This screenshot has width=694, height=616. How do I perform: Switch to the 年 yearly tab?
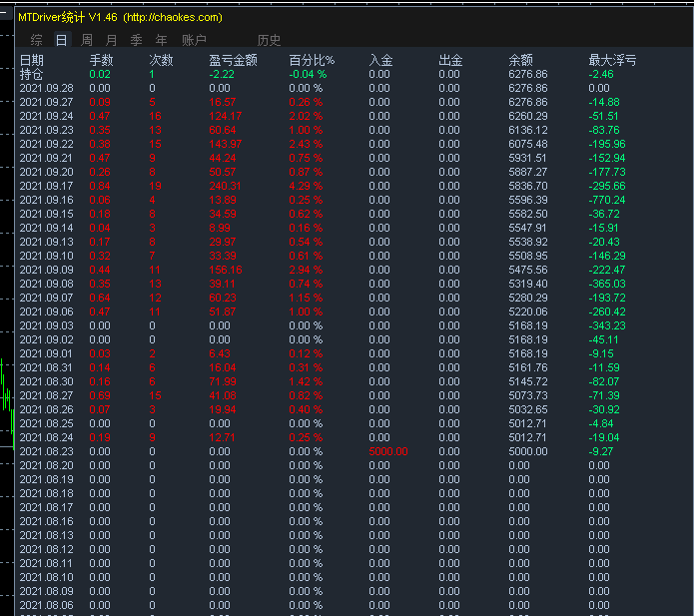161,40
